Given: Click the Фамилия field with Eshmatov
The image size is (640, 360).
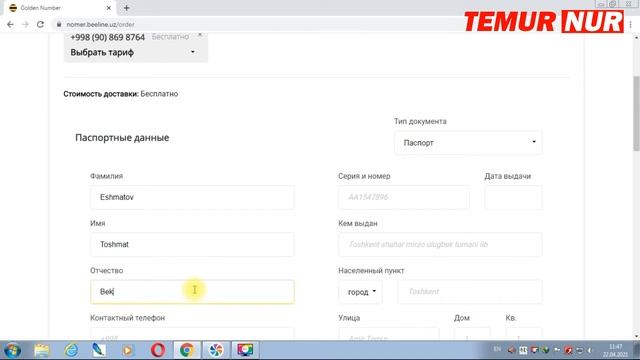Looking at the screenshot, I should (x=192, y=197).
